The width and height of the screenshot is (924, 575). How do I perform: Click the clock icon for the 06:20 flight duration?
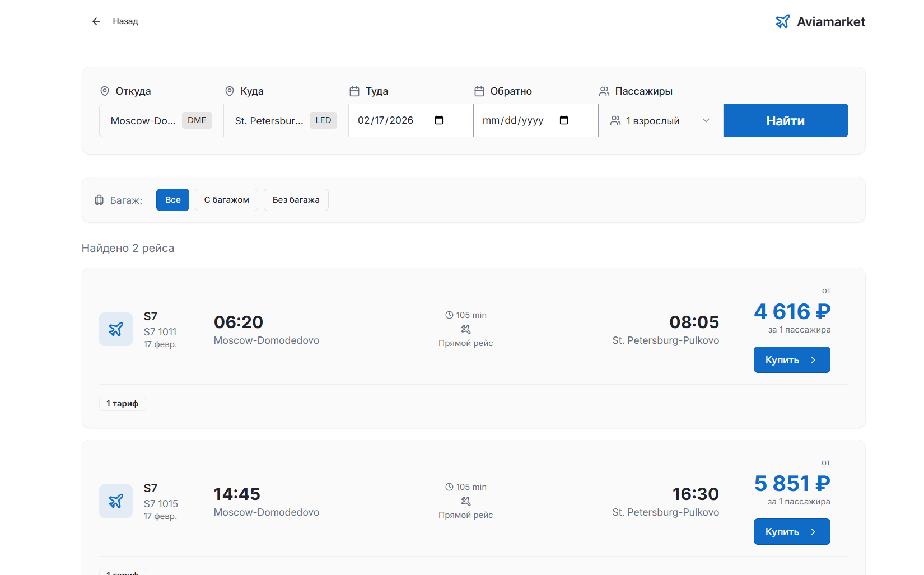(449, 315)
